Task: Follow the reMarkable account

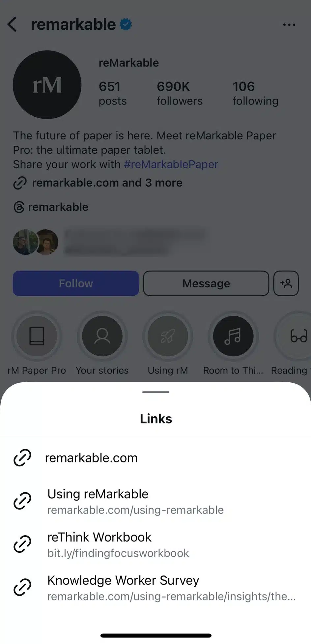Action: coord(76,283)
